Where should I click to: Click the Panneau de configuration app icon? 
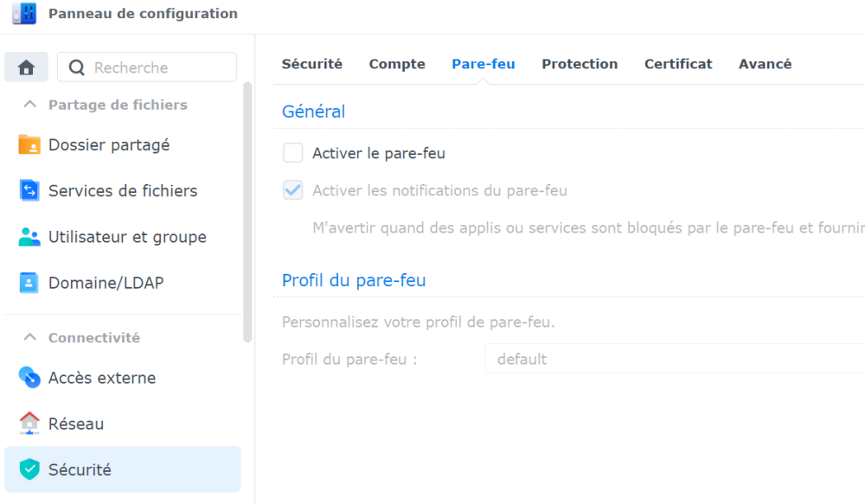(24, 14)
